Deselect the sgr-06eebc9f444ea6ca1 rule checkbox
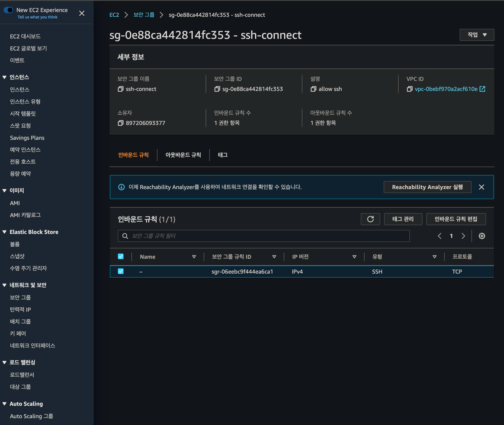 pos(120,271)
